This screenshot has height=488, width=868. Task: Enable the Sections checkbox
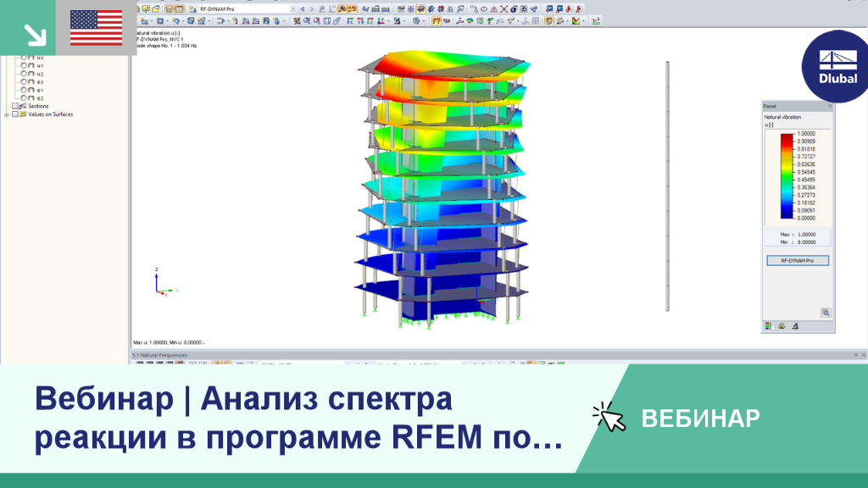[15, 106]
